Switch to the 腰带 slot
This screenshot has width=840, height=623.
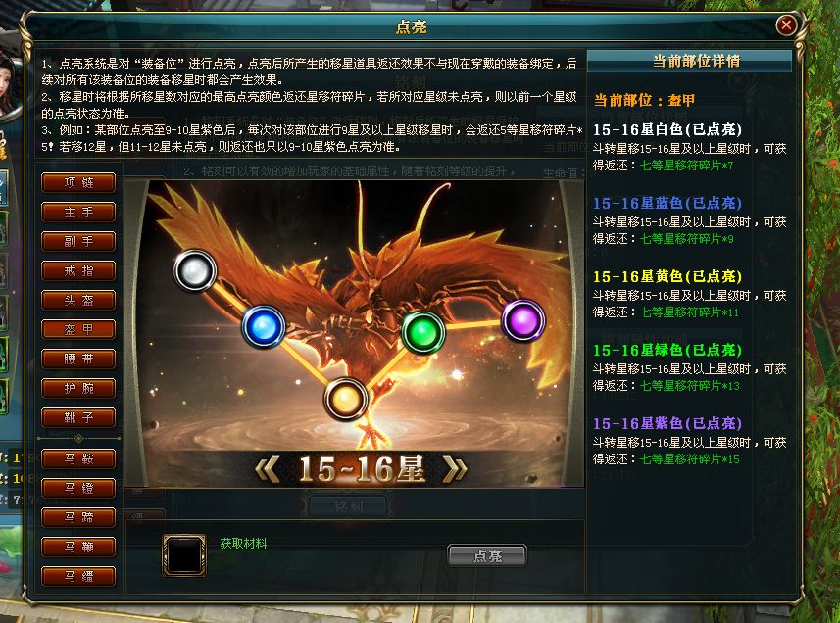[x=78, y=359]
